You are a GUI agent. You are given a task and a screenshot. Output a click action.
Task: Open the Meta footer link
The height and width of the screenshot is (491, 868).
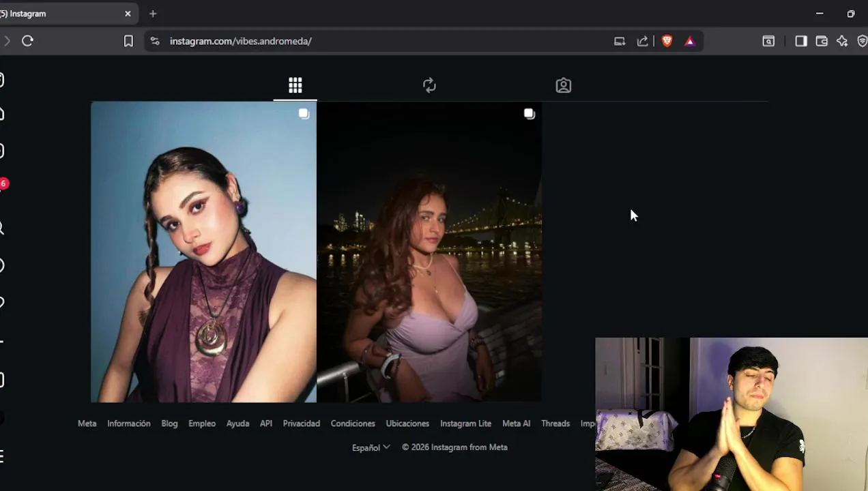[87, 423]
